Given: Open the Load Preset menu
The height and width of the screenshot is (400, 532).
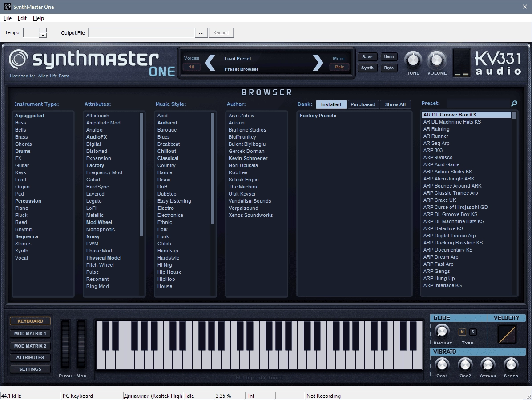Looking at the screenshot, I should [x=238, y=58].
